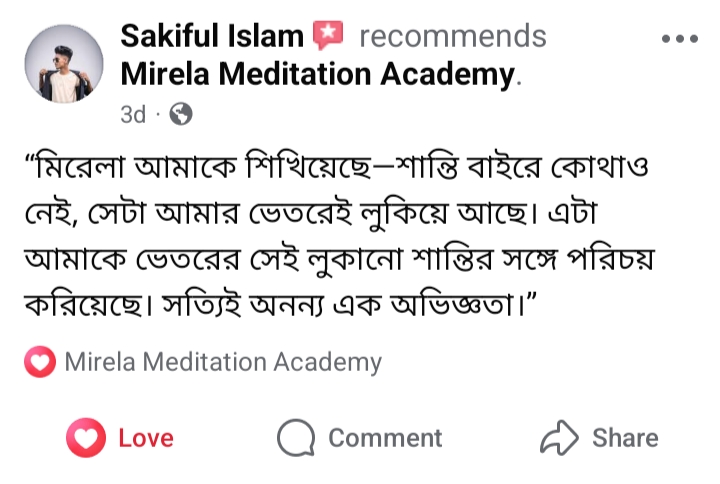This screenshot has width=720, height=484.
Task: View reactions by Mirela Meditation Academy below the post
Action: (x=222, y=363)
